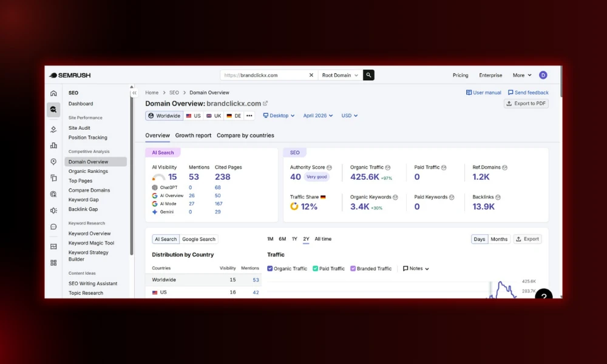
Task: Open external link icon beside brandclickx.com
Action: pos(266,103)
